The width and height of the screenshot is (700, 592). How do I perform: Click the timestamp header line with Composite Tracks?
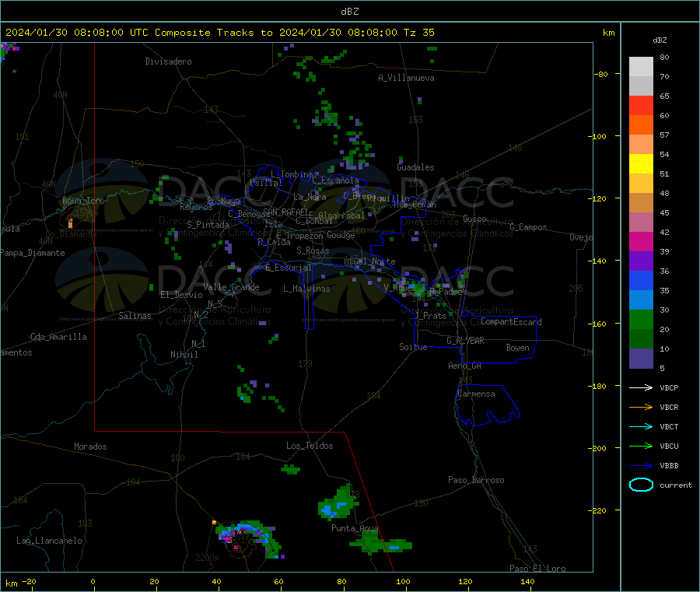tap(219, 33)
